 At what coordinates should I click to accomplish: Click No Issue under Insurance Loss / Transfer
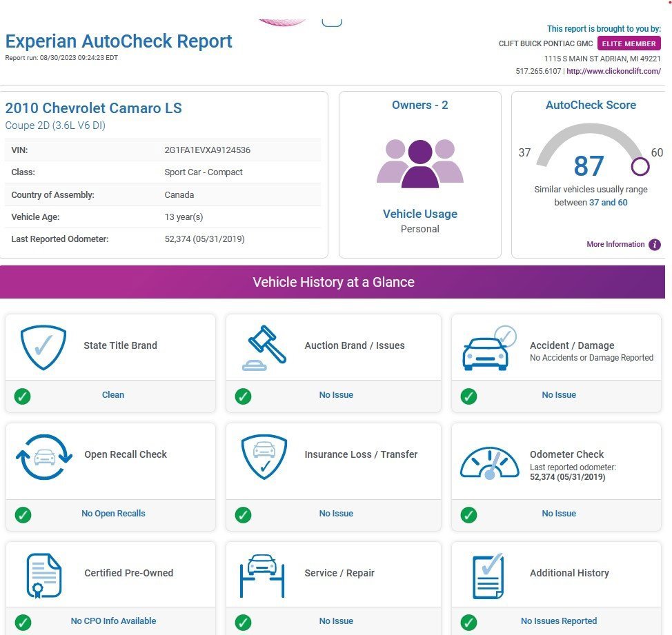pos(336,514)
